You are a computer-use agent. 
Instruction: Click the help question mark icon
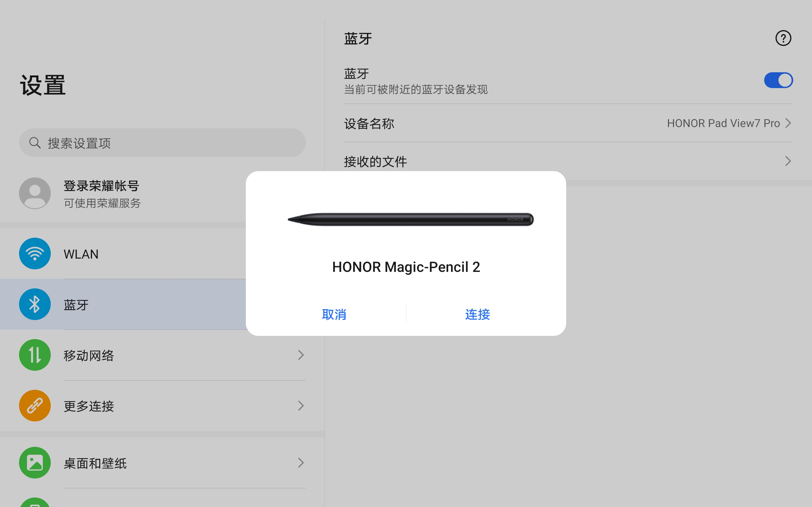[x=783, y=38]
